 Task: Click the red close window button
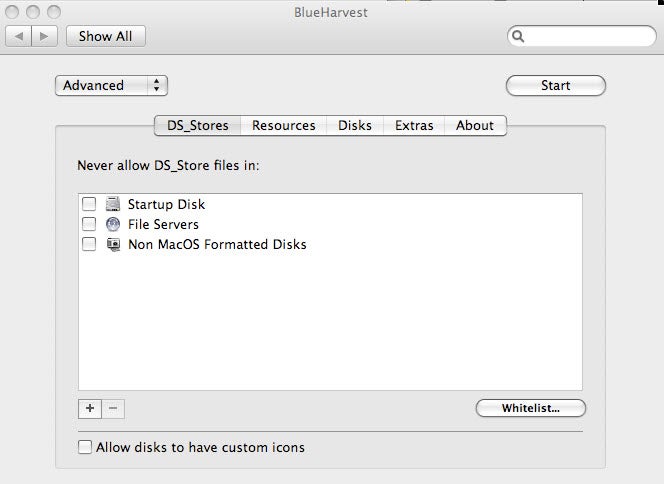click(12, 12)
